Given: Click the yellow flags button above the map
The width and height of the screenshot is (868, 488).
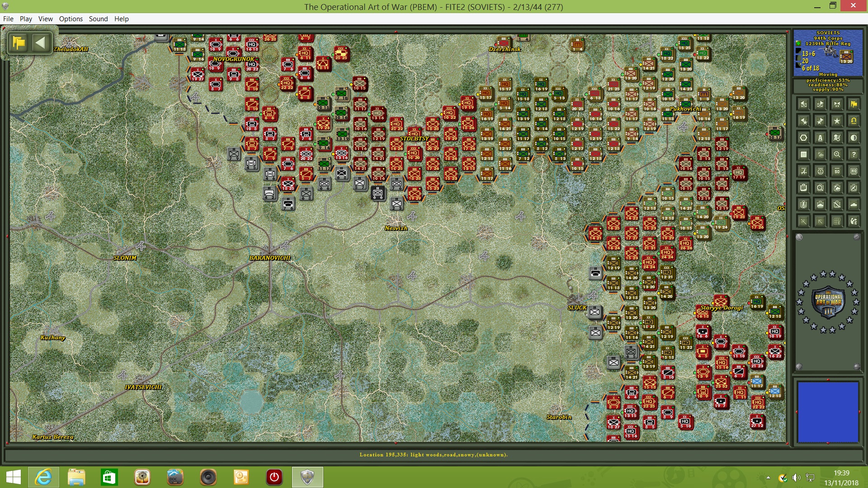Looking at the screenshot, I should click(x=19, y=43).
